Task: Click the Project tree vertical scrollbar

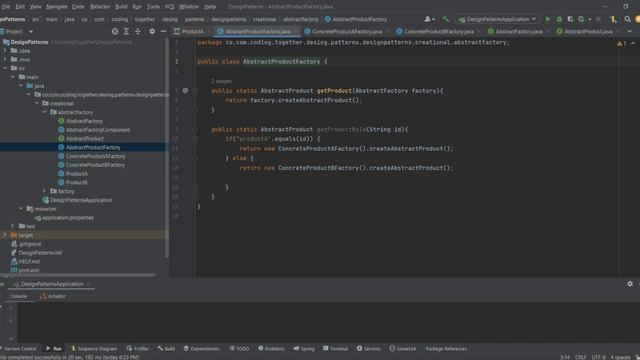Action: click(167, 148)
